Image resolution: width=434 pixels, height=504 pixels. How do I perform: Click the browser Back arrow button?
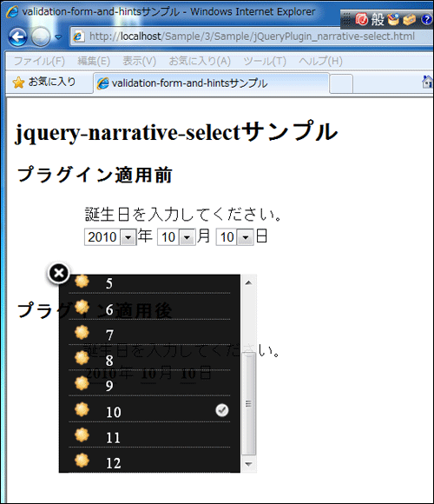(17, 37)
